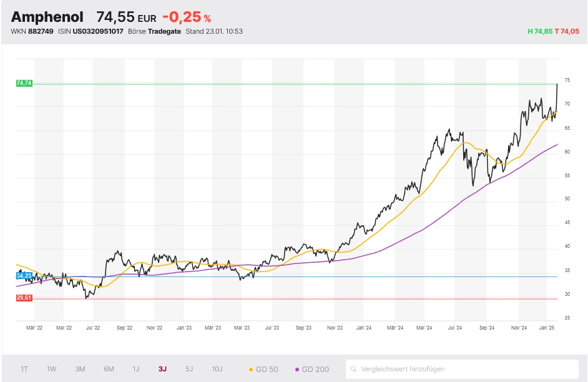Click the purple GD 200 color dot
588x382 pixels.
click(x=296, y=370)
